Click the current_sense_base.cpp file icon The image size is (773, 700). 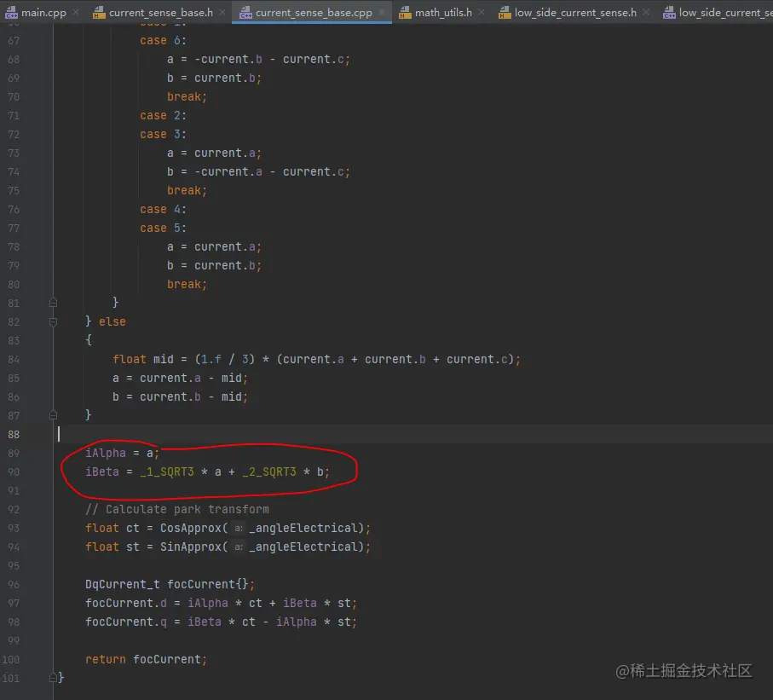(x=245, y=12)
